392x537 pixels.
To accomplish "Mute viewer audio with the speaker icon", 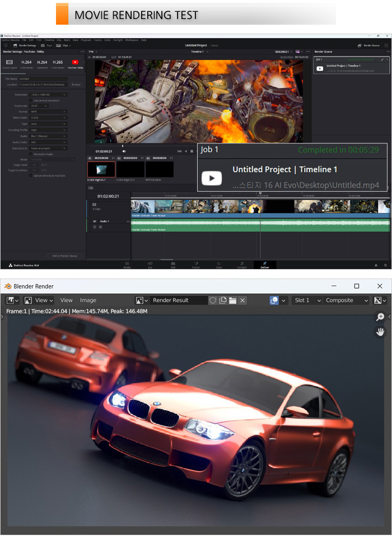I will click(124, 151).
